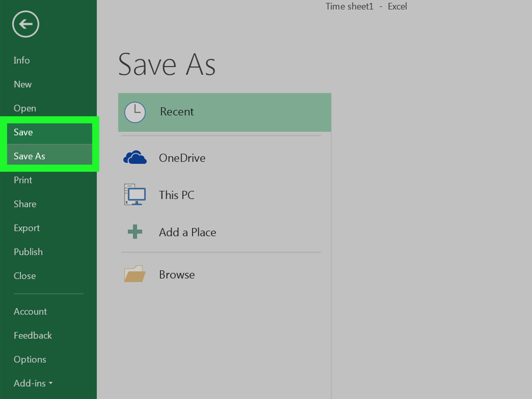Publish the workbook
This screenshot has width=532, height=399.
coord(28,252)
